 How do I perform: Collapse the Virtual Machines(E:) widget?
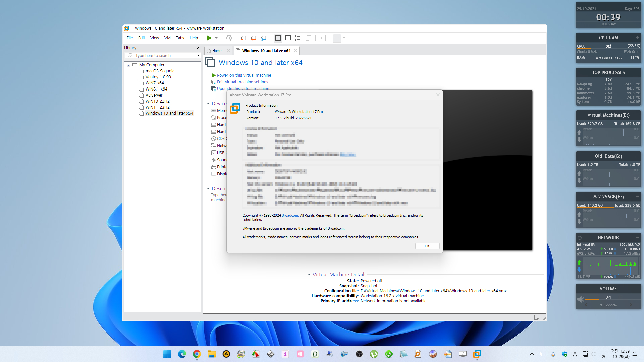pyautogui.click(x=637, y=115)
